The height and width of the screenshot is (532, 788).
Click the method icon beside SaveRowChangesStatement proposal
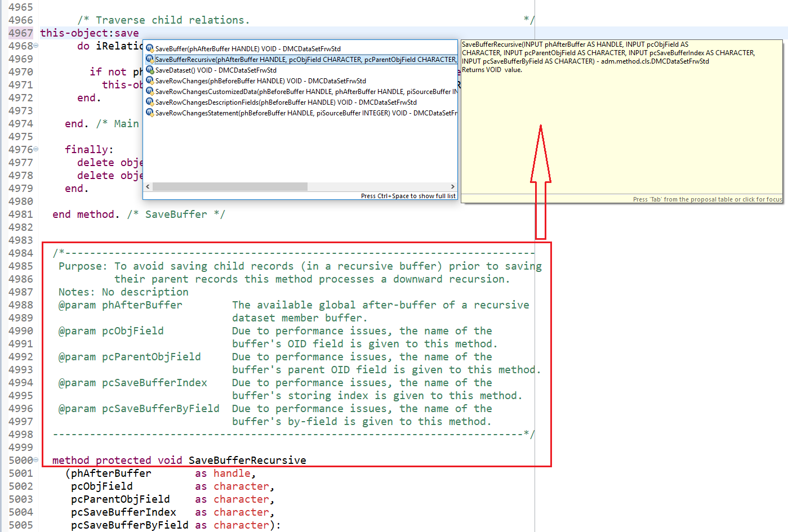click(x=150, y=113)
